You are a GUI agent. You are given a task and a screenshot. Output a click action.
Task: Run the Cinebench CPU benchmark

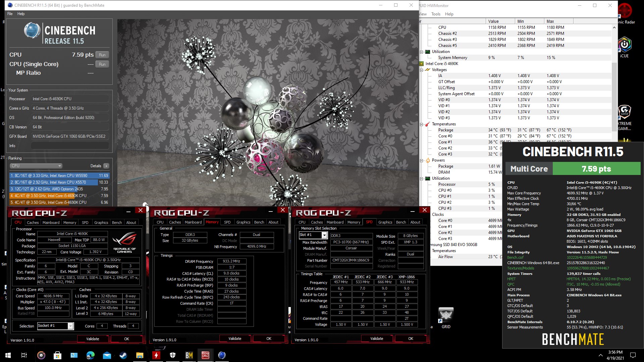[102, 55]
